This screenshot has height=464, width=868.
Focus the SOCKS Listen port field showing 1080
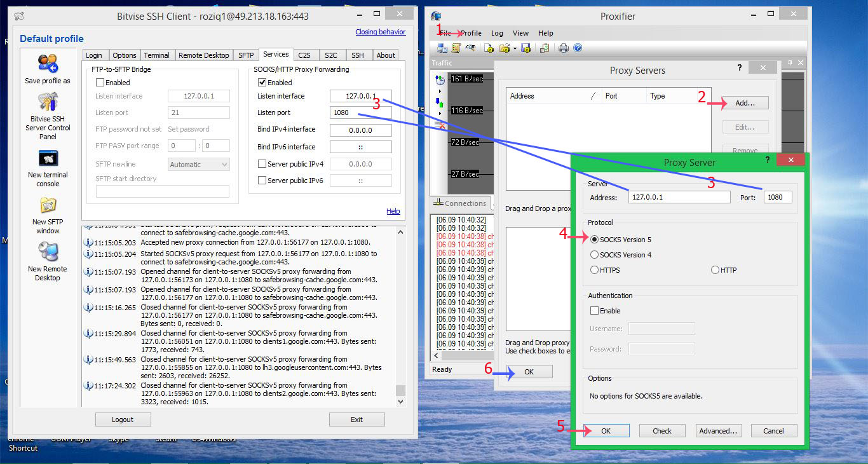coord(361,113)
